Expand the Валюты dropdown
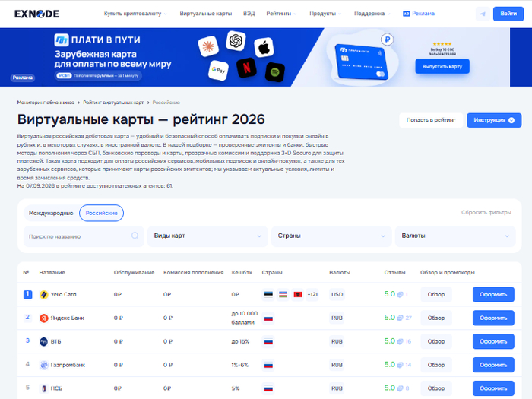The height and width of the screenshot is (399, 532). [455, 236]
